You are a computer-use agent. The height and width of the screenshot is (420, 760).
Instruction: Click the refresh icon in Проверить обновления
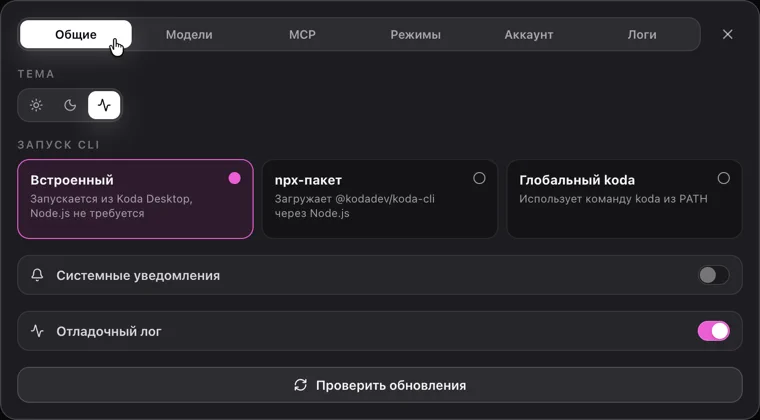coord(301,385)
